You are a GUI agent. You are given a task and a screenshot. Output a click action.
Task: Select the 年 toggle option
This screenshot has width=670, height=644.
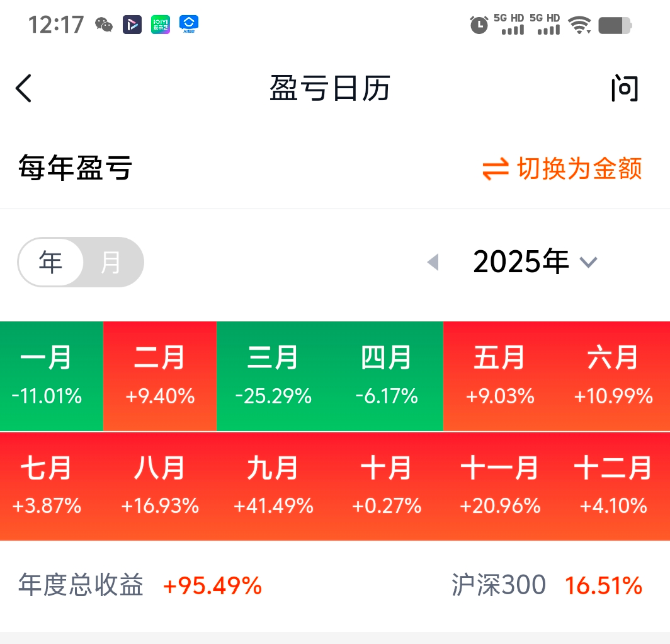click(50, 262)
